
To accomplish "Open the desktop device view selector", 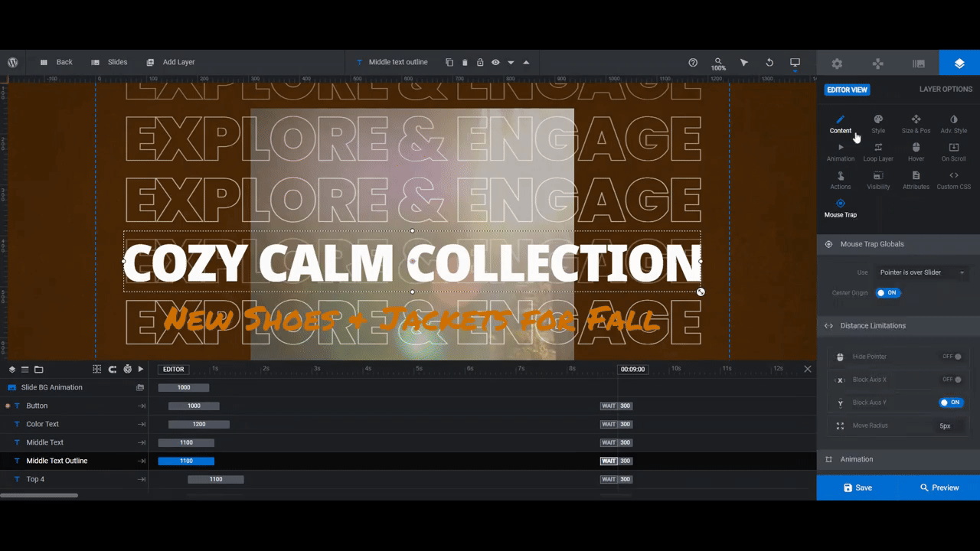I will coord(795,63).
